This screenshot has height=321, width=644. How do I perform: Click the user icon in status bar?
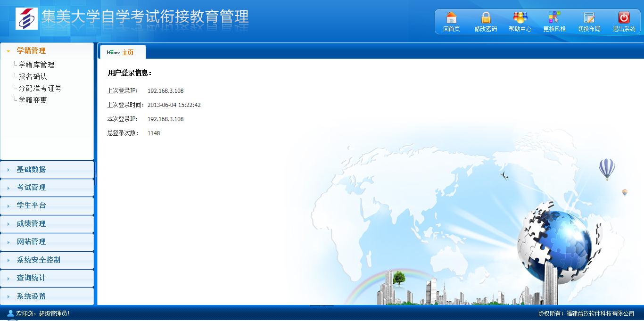(10, 313)
